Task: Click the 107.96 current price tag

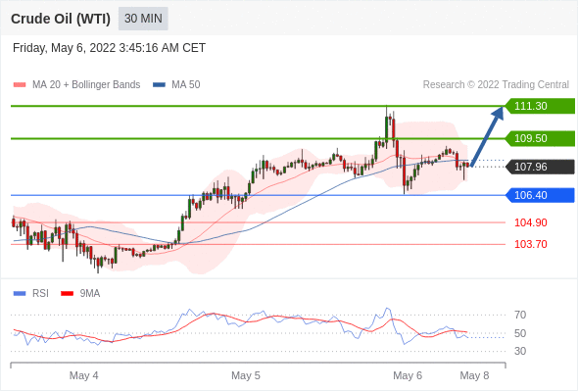Action: [540, 167]
